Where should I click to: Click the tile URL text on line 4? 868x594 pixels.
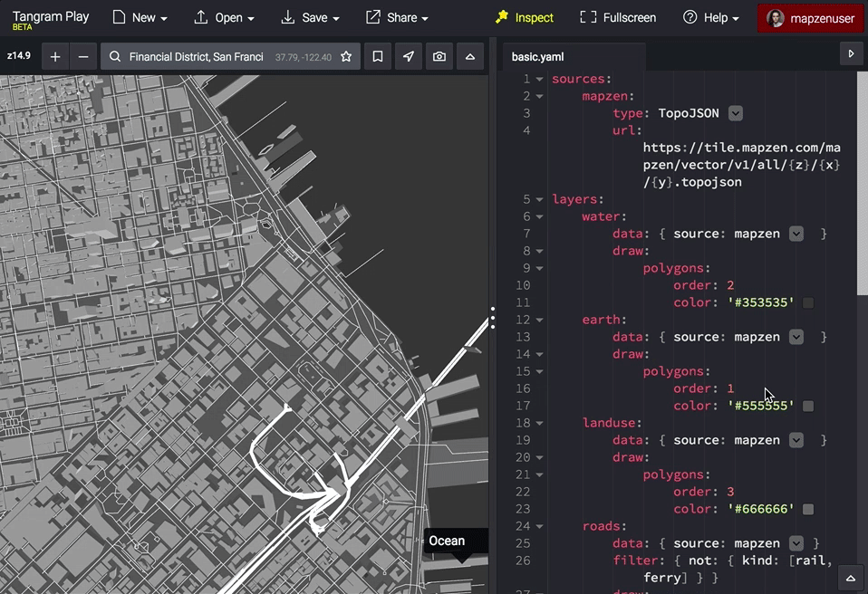tap(742, 165)
